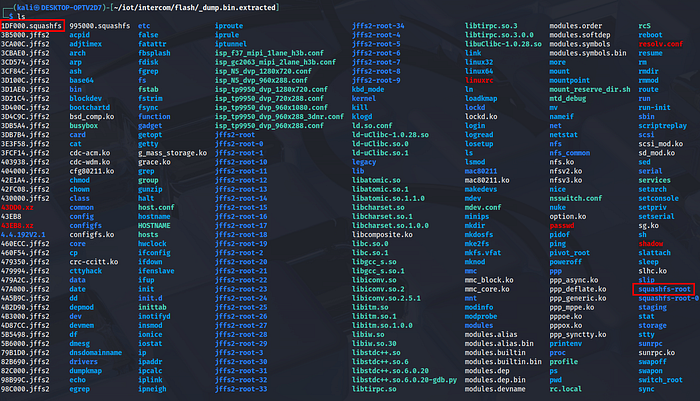Select the modules.devname file name
The width and height of the screenshot is (700, 401).
495,389
